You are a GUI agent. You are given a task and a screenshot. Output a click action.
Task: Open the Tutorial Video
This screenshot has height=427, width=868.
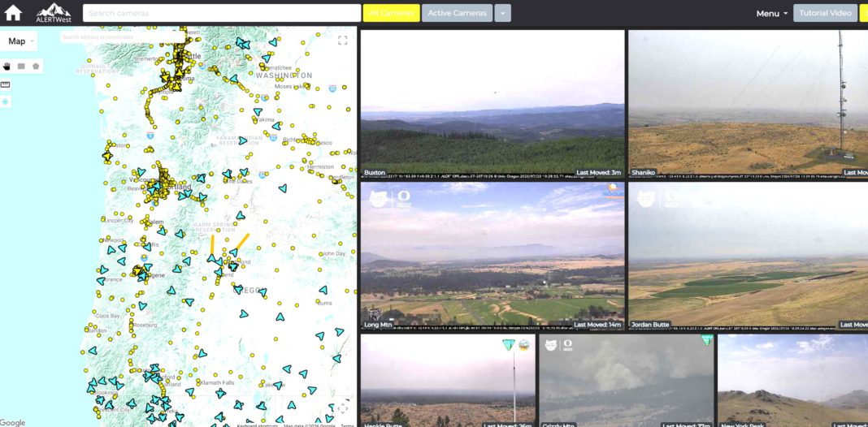pyautogui.click(x=826, y=13)
